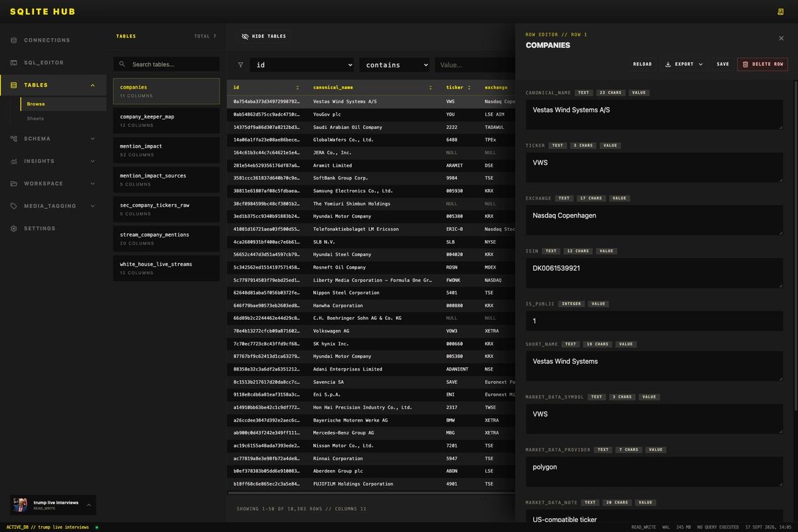This screenshot has width=798, height=532.
Task: Expand the Schema sidebar section
Action: coord(92,138)
